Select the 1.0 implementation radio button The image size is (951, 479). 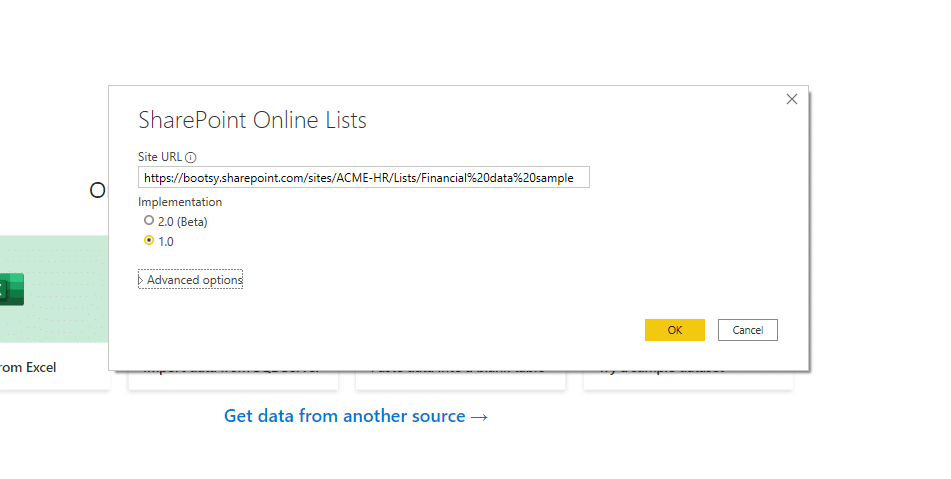tap(149, 241)
